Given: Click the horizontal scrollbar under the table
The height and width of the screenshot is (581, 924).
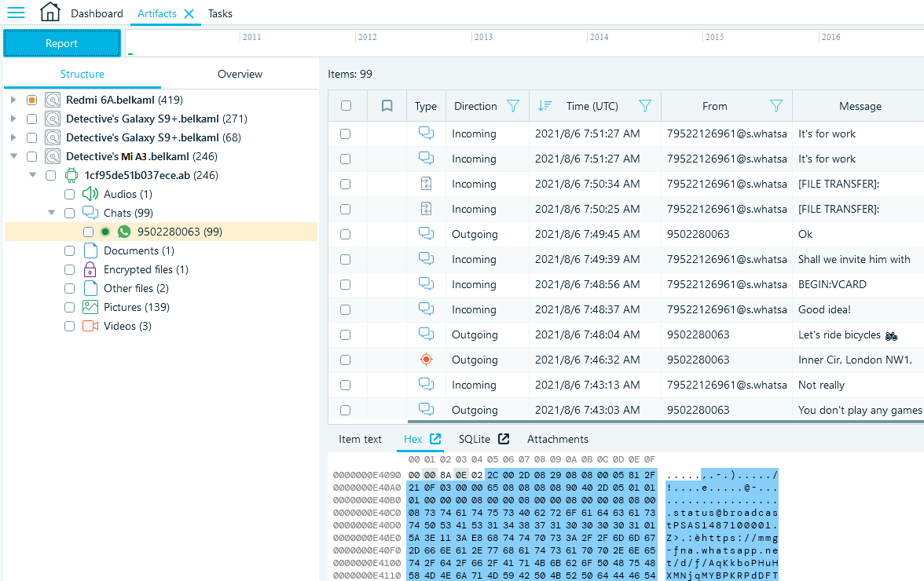Looking at the screenshot, I should pyautogui.click(x=665, y=422).
